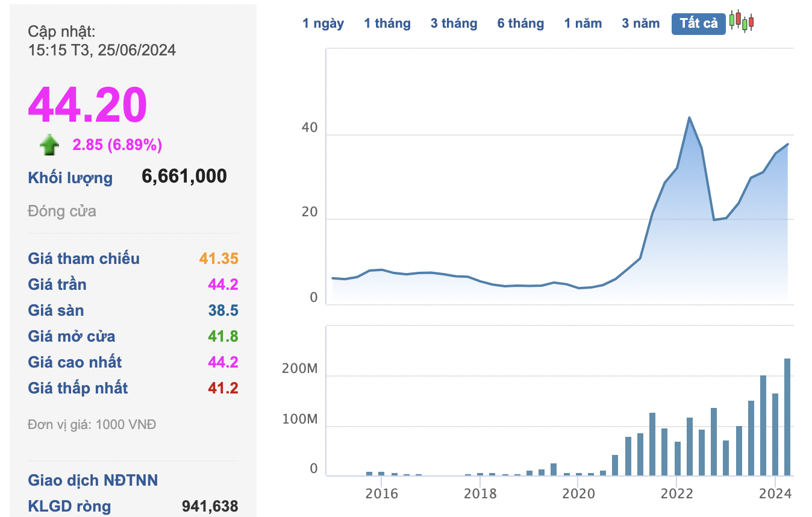Screen dimensions: 812x517
Task: Select the '3 tháng' time range
Action: (x=454, y=23)
